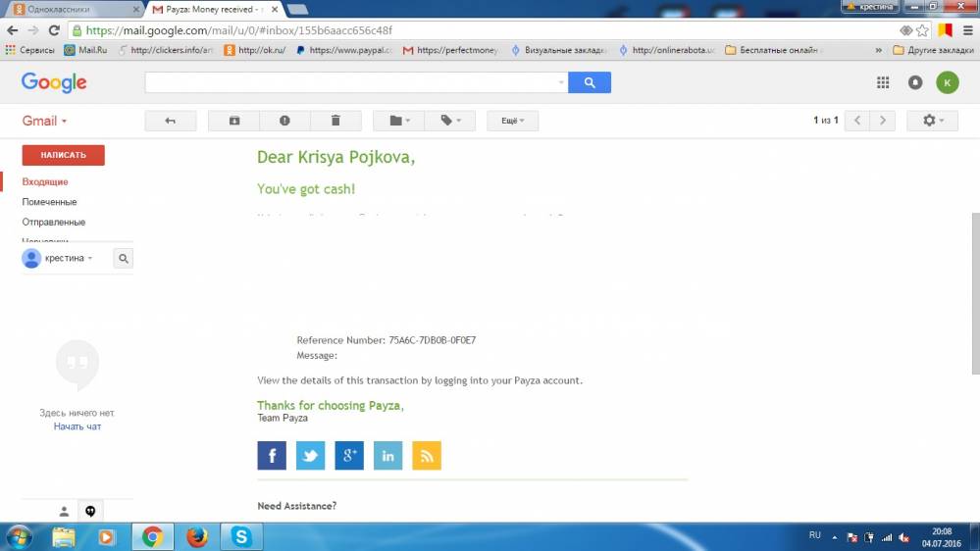This screenshot has height=551, width=980.
Task: Show the contacts person icon at bottom left
Action: 64,512
